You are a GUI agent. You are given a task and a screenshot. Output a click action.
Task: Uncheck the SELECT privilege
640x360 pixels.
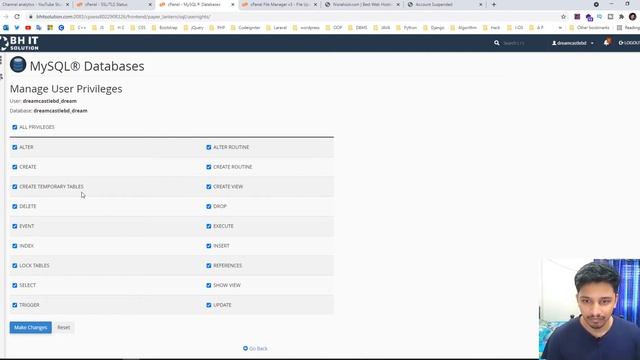15,285
